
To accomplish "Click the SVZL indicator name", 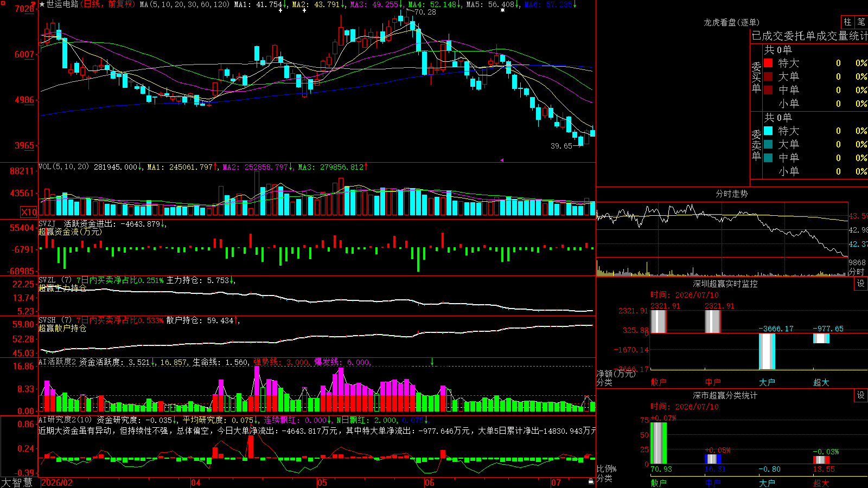I will pyautogui.click(x=47, y=280).
